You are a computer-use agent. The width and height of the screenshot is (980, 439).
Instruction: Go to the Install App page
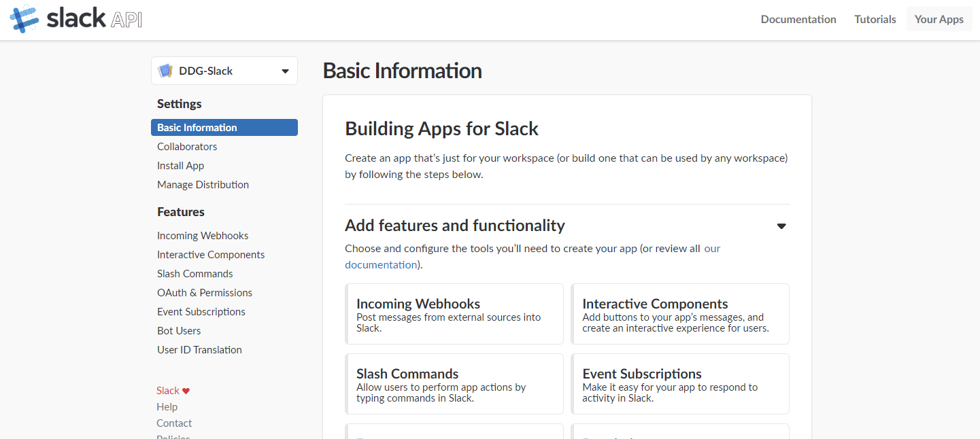pyautogui.click(x=180, y=166)
